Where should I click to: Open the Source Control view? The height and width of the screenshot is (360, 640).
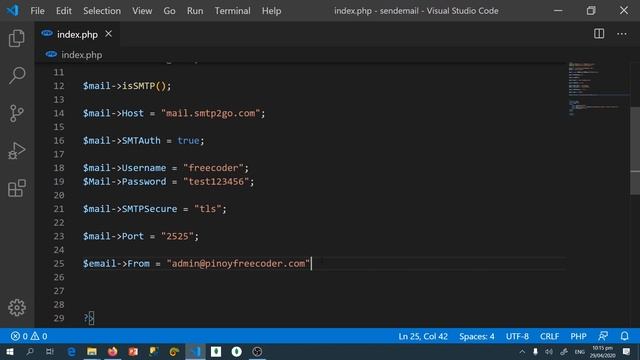tap(17, 113)
